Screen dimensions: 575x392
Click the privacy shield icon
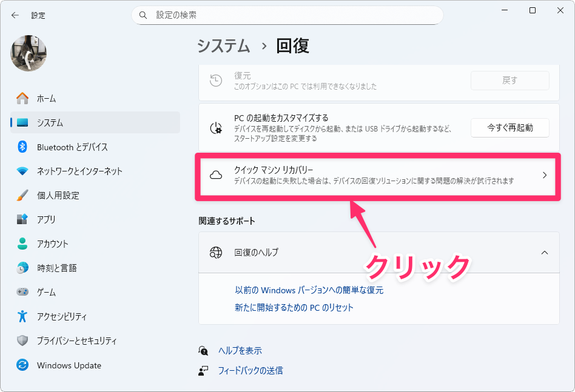22,341
